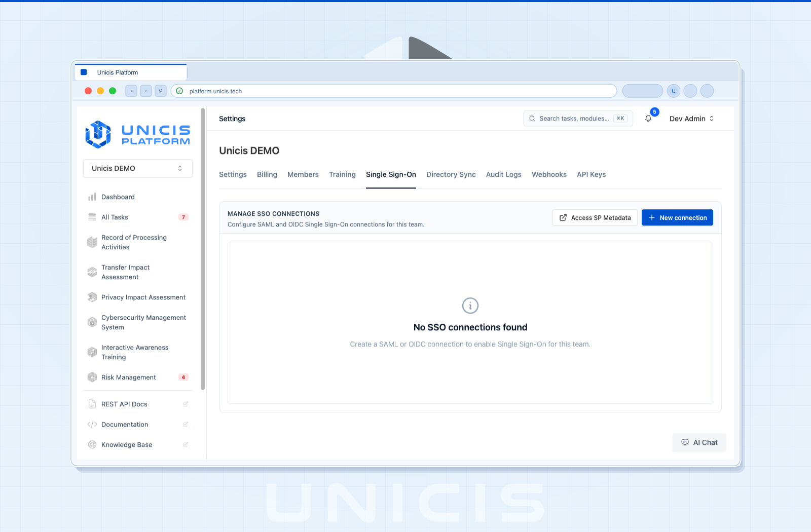The image size is (811, 532).
Task: Click the All Tasks count badge 7
Action: 183,217
